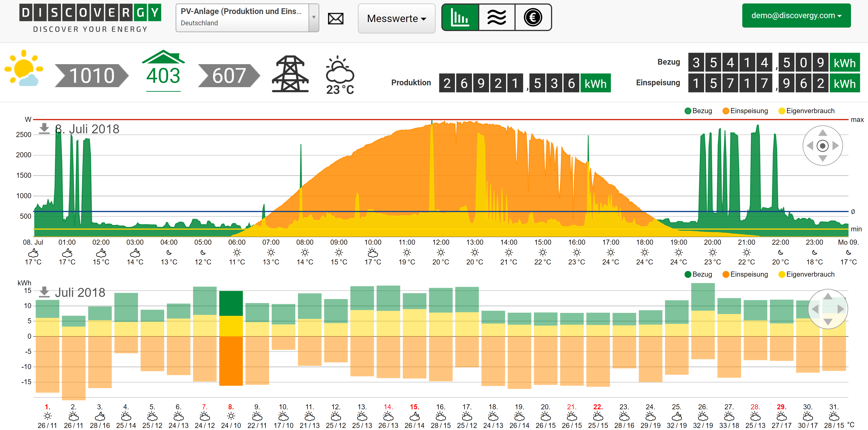Toggle Eigenverbrauch series in day chart legend
The image size is (868, 430).
pyautogui.click(x=807, y=111)
